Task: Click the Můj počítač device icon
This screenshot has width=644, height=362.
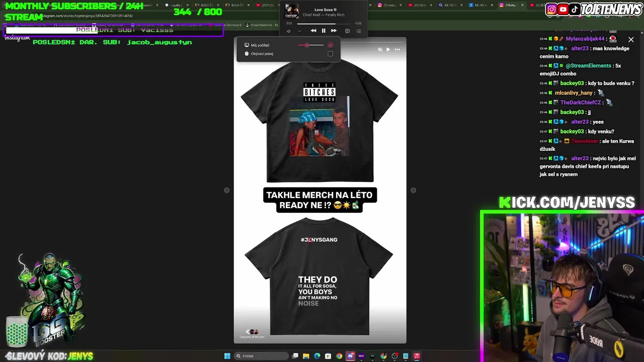Action: [x=247, y=45]
